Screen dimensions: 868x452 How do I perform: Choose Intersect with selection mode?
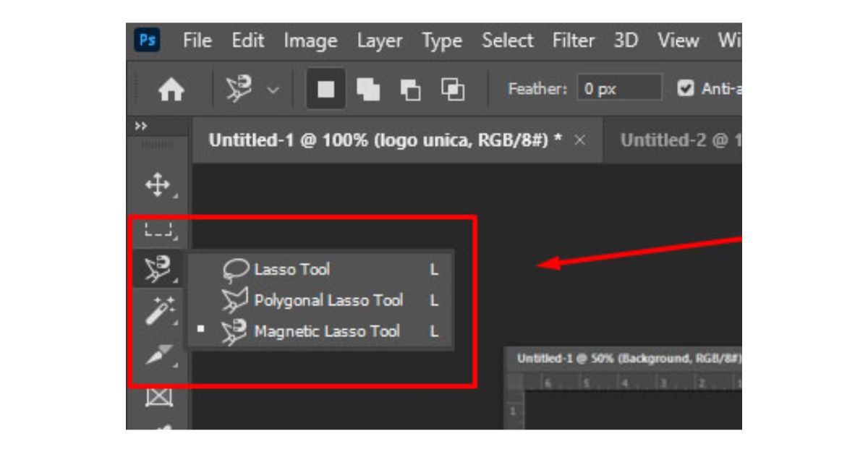(x=453, y=90)
